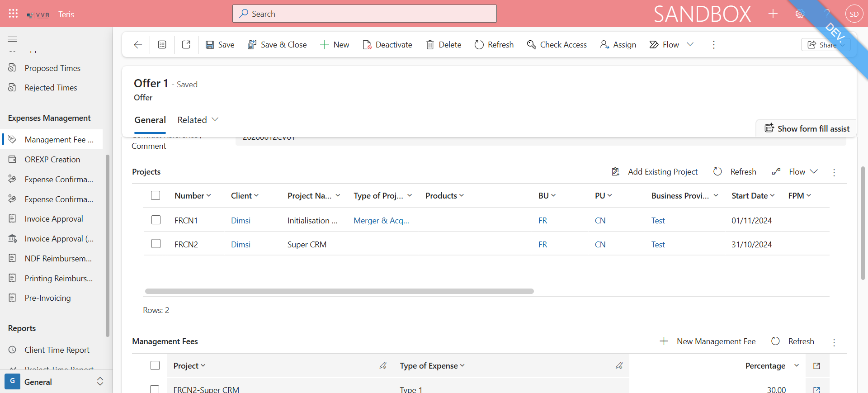The image size is (868, 393).
Task: Open FR business unit link in FRCN2 row
Action: pos(542,245)
